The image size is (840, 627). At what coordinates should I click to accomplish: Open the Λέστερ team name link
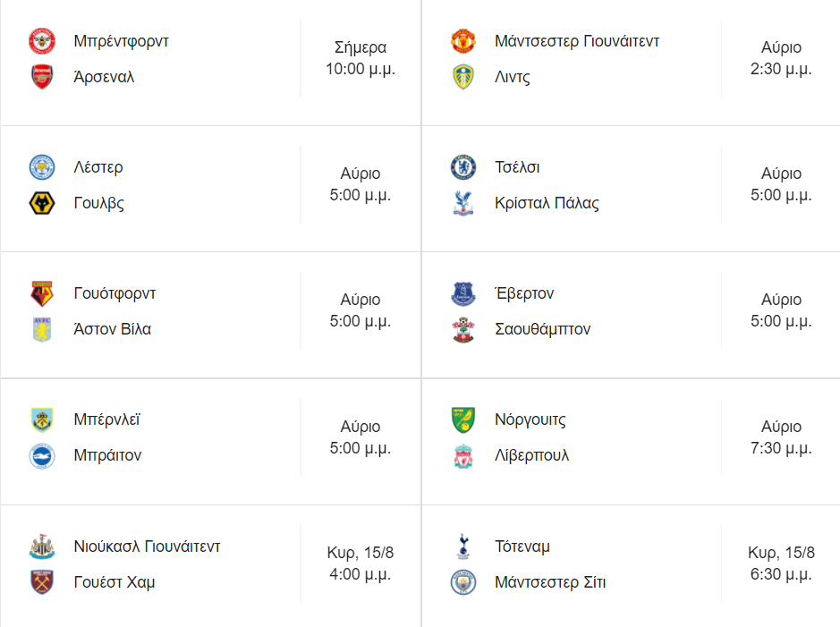(x=98, y=167)
